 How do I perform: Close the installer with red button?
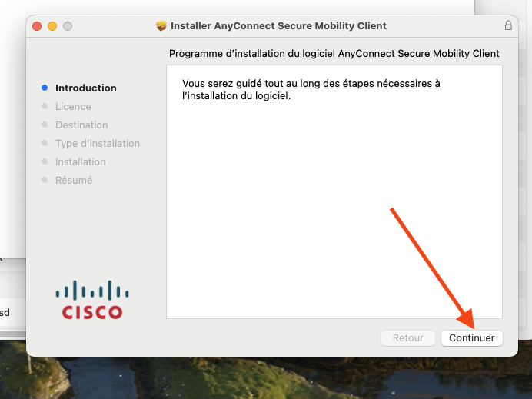(x=37, y=26)
